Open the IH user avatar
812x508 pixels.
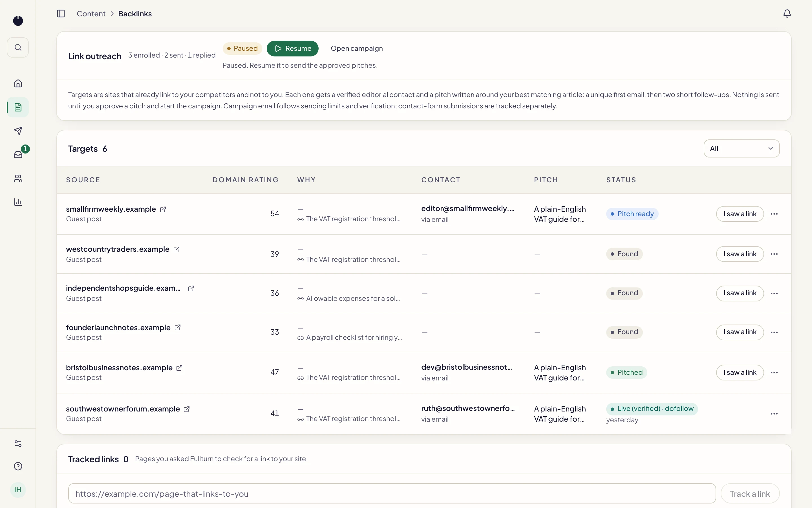[18, 490]
